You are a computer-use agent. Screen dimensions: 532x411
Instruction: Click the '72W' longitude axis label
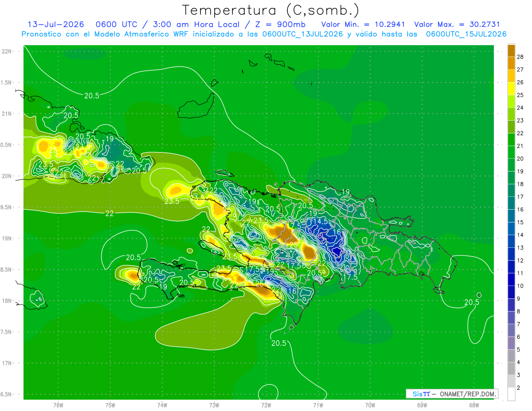[x=266, y=405]
